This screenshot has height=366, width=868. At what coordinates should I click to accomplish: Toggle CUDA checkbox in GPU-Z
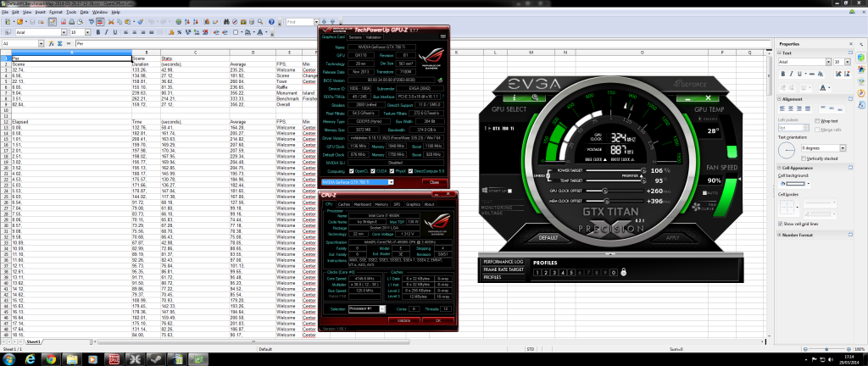[373, 171]
